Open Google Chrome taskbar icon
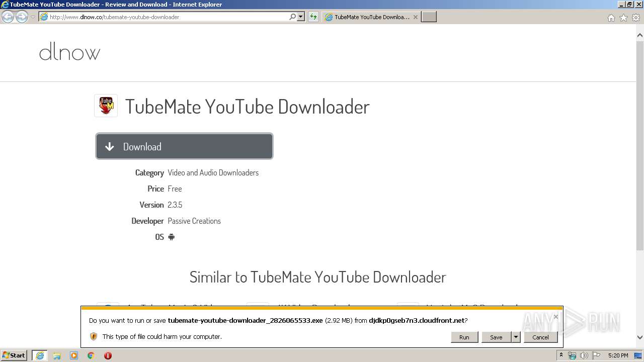 (91, 355)
